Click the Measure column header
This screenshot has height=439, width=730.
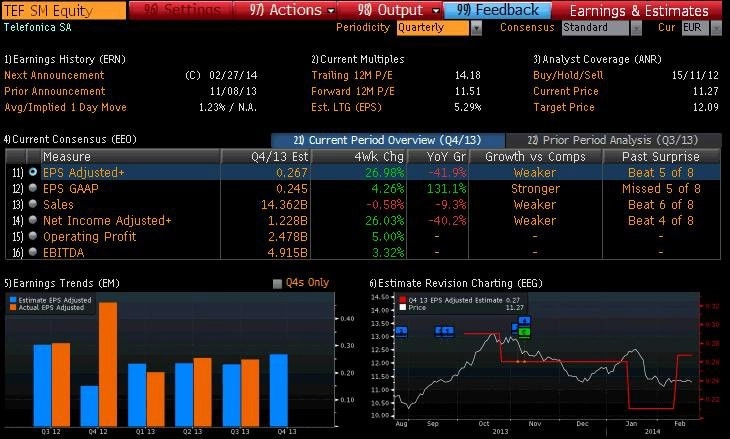[130, 156]
